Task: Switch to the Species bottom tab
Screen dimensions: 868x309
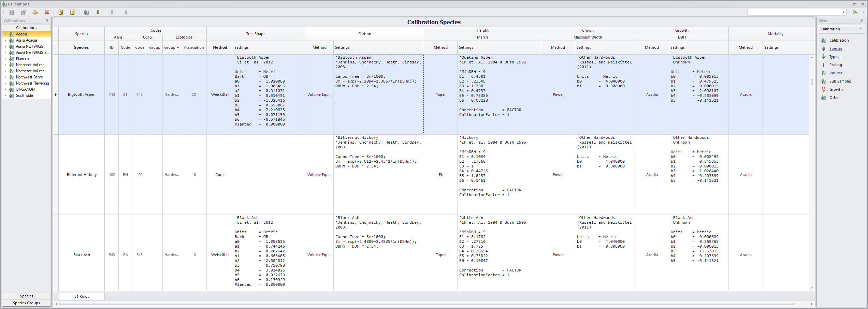Action: coord(27,296)
